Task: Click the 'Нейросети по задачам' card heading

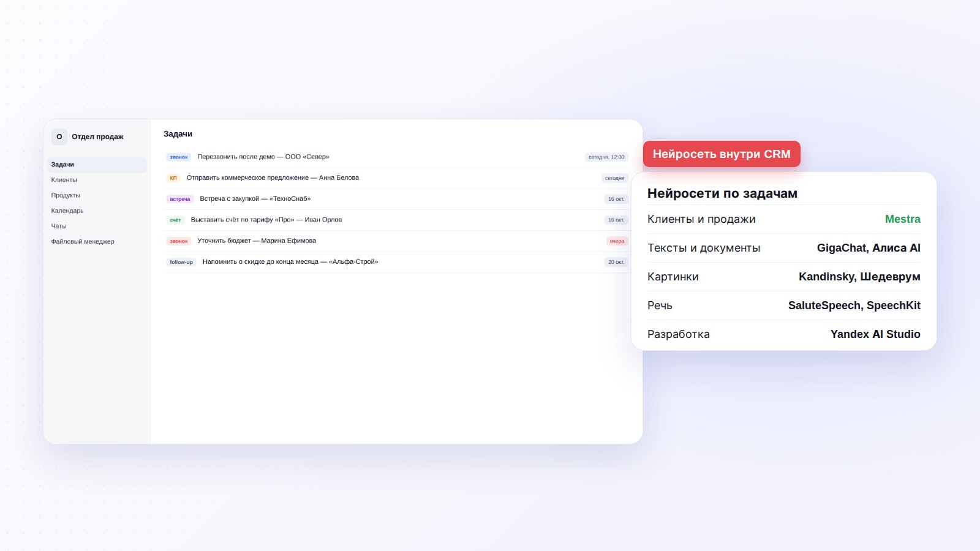Action: pyautogui.click(x=722, y=193)
